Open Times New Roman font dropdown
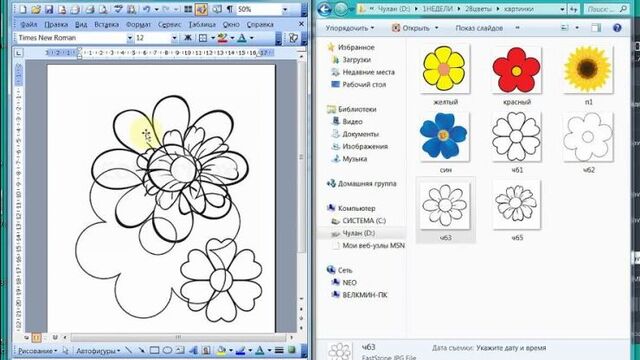The width and height of the screenshot is (640, 360). click(130, 38)
